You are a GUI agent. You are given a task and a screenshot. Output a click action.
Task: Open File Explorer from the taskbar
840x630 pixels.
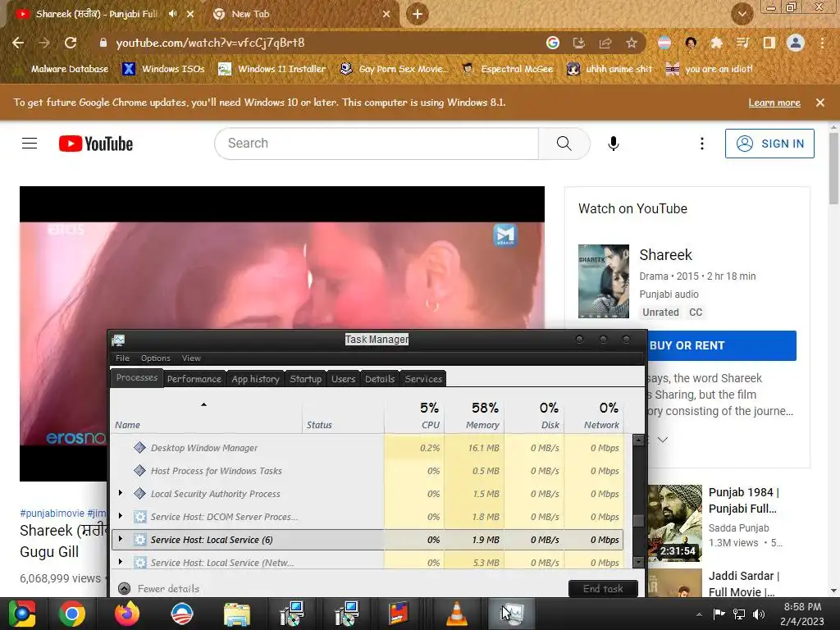pos(237,614)
